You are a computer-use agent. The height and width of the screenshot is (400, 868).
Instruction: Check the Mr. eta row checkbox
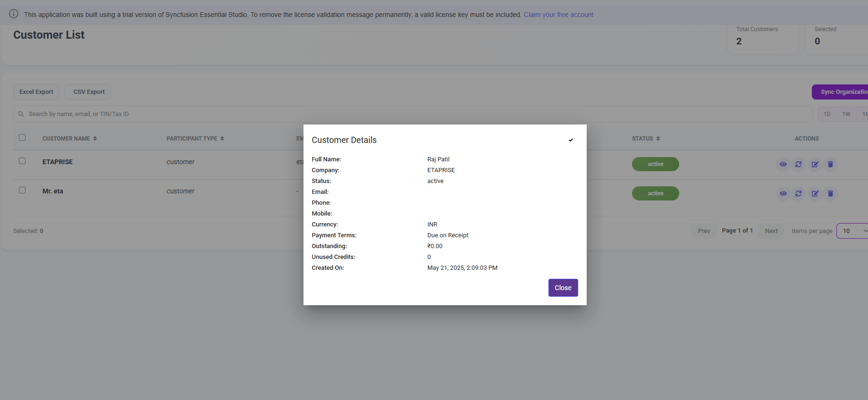click(22, 190)
